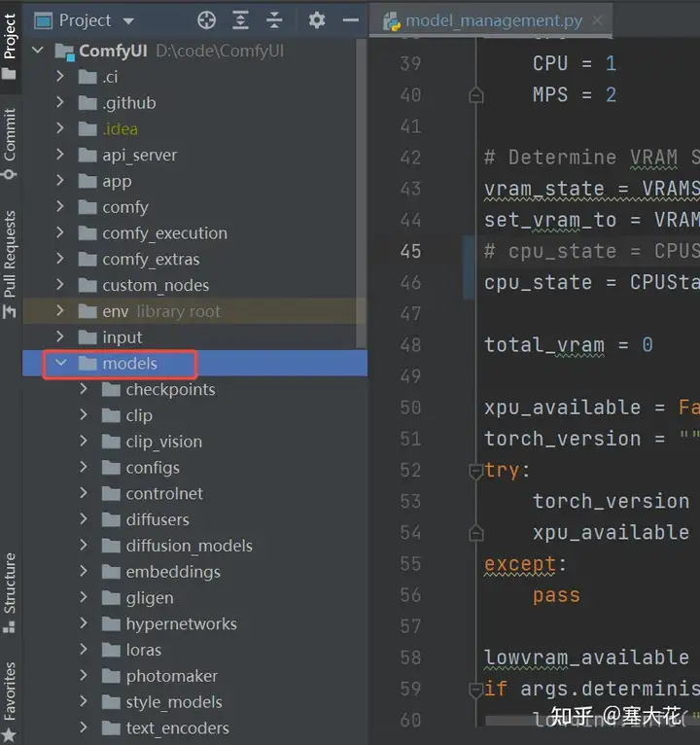Click the Collapse All icon in Project toolbar
Image resolution: width=700 pixels, height=745 pixels.
point(274,20)
